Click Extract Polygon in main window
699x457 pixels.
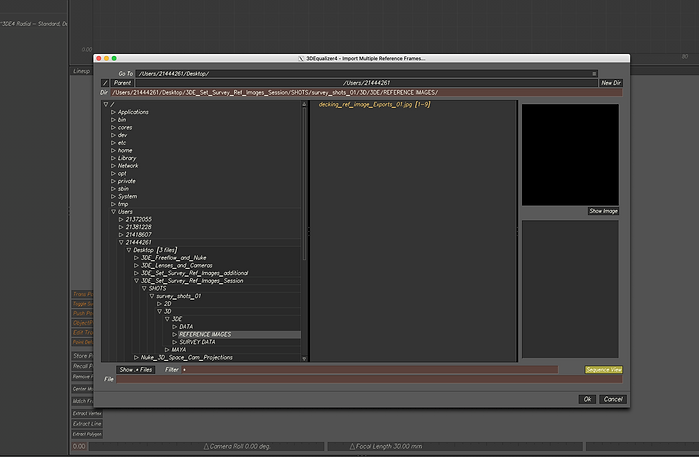[87, 434]
